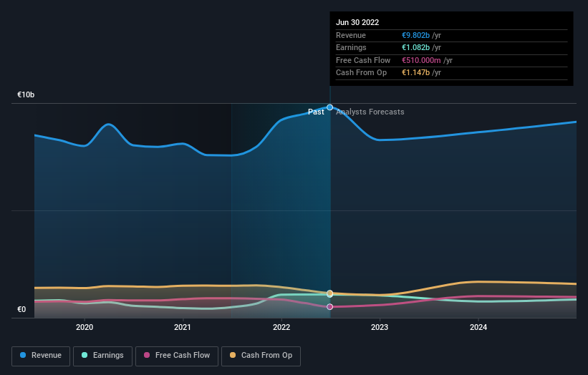This screenshot has width=588, height=375.
Task: Click the 'Earnings' row label in tooltip
Action: point(351,47)
